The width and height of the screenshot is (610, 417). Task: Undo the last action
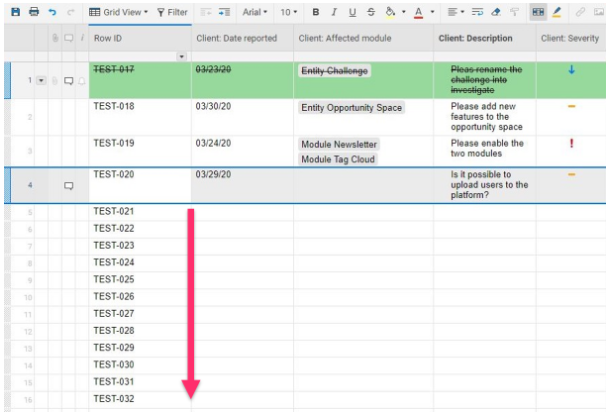pos(52,12)
